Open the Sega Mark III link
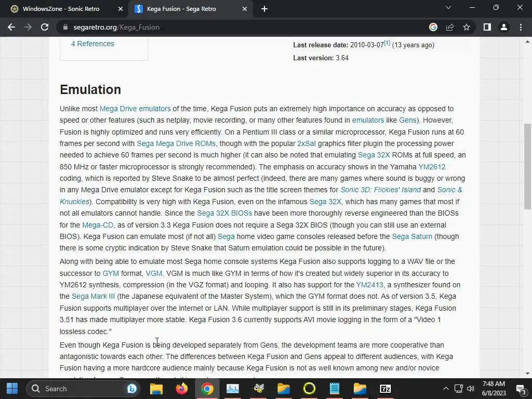Image resolution: width=532 pixels, height=399 pixels. pos(94,296)
